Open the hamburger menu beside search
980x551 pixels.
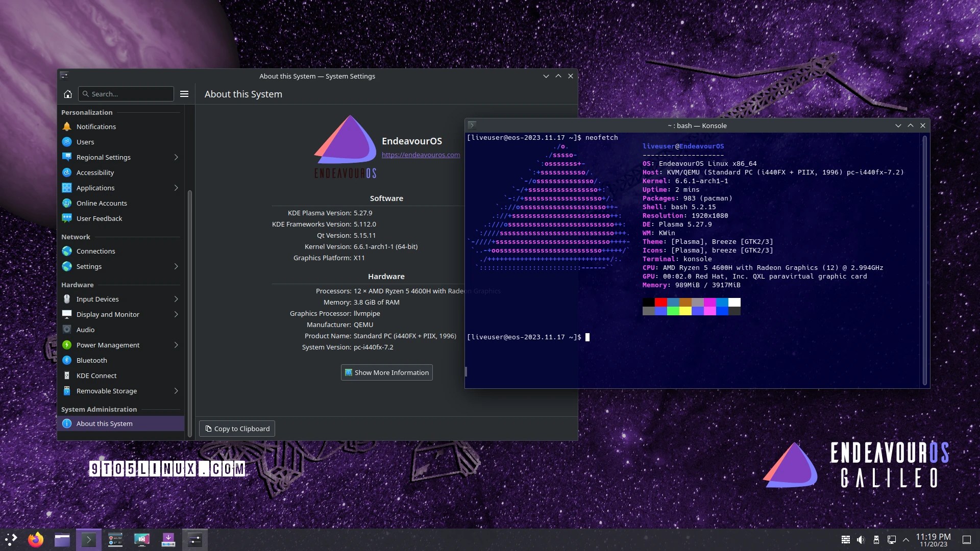[184, 94]
